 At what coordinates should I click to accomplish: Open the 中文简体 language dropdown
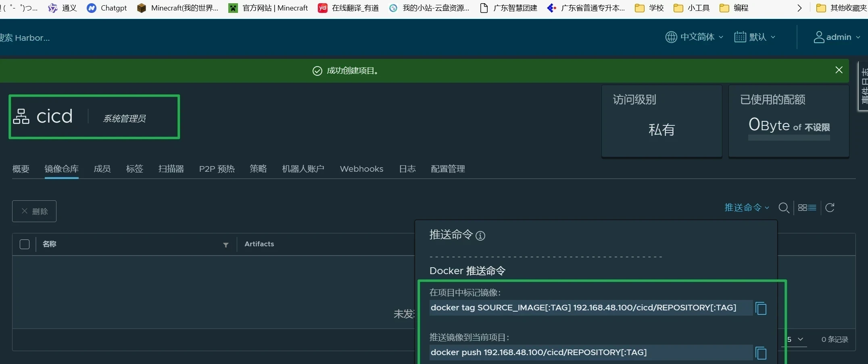694,37
